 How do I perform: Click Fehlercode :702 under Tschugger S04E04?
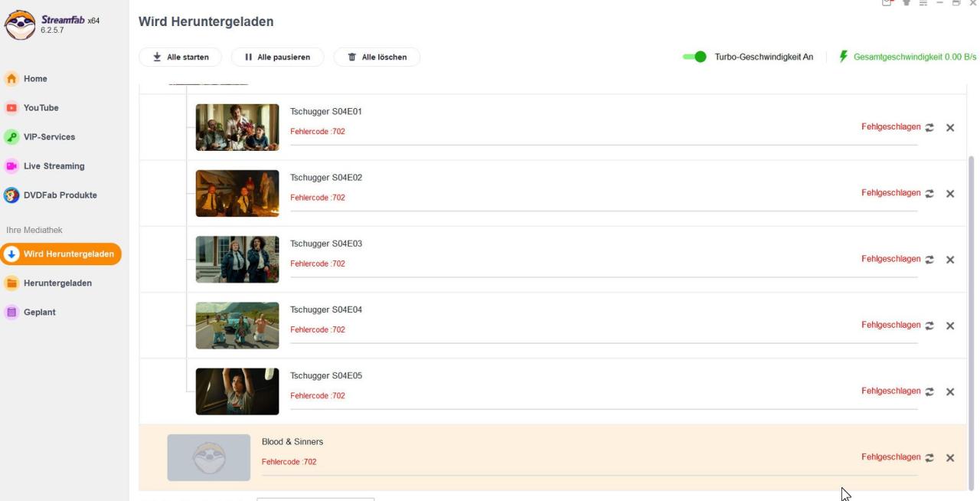[318, 329]
